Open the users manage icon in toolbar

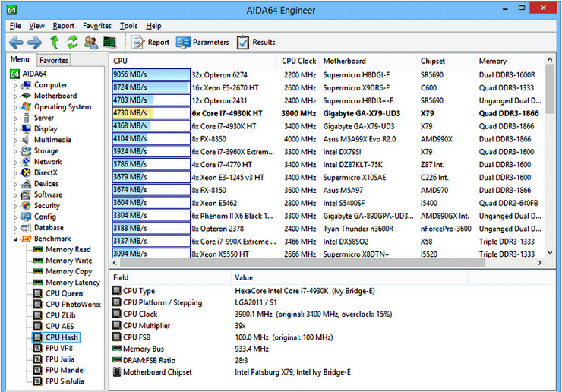pyautogui.click(x=91, y=42)
